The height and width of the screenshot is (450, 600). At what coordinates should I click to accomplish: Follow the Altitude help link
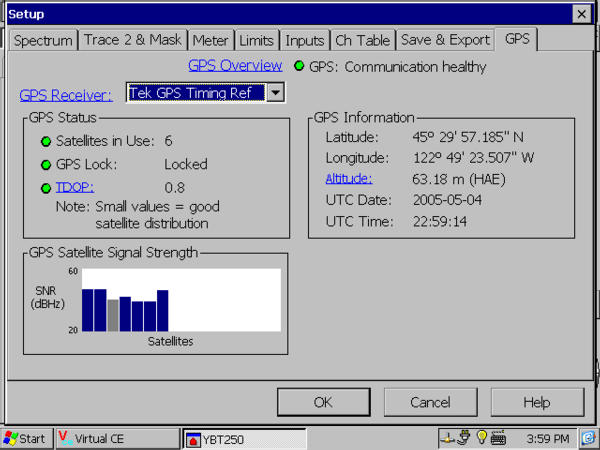coord(348,178)
